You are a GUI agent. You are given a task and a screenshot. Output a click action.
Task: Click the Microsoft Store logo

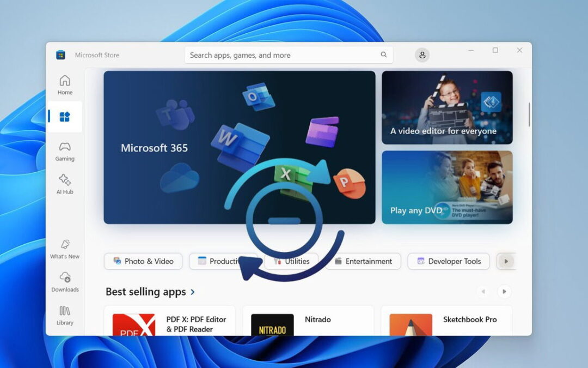tap(60, 55)
